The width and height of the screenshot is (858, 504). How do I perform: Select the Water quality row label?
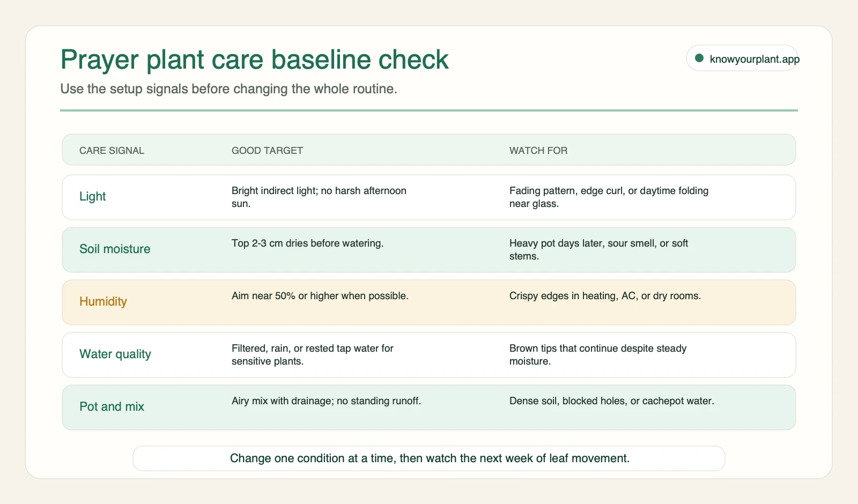coord(115,354)
